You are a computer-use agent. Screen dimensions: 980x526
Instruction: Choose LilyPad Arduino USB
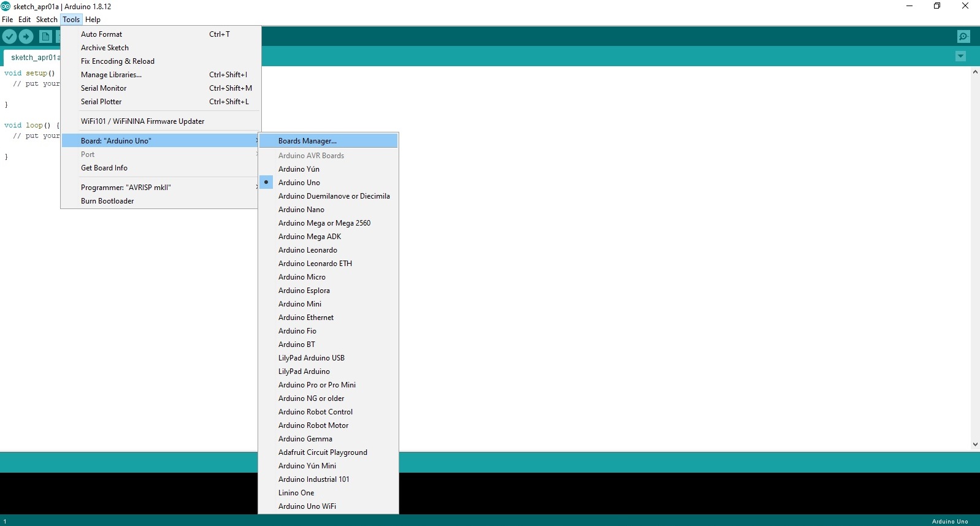click(x=328, y=358)
